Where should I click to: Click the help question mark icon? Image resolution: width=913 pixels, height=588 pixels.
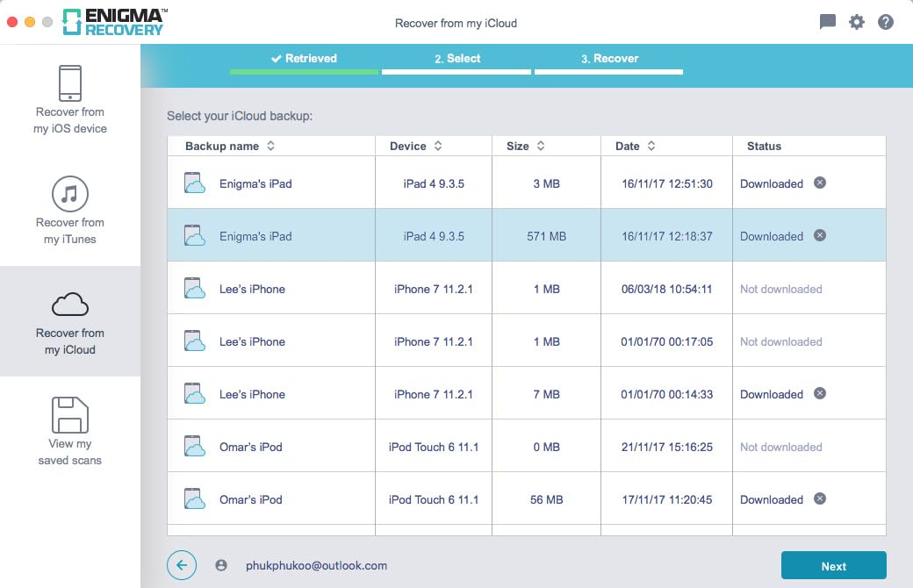pyautogui.click(x=886, y=22)
